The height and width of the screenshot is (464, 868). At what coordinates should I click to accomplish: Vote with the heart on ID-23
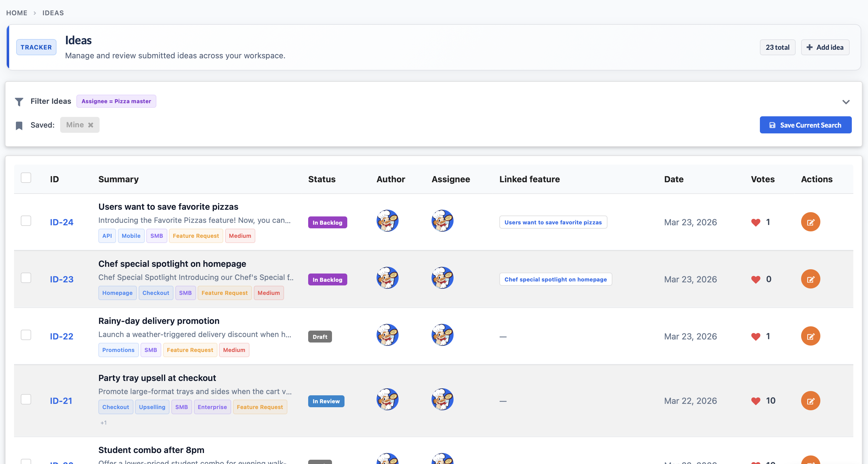(756, 280)
